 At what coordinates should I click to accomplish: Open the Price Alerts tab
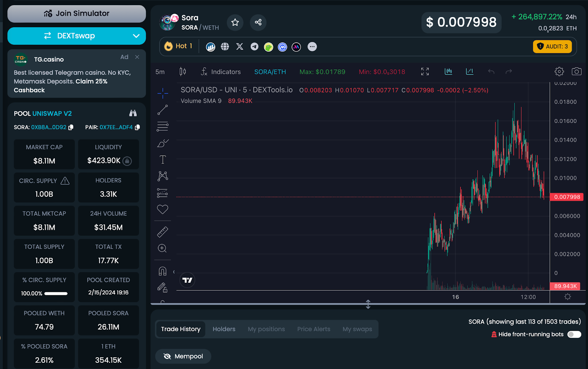coord(313,329)
